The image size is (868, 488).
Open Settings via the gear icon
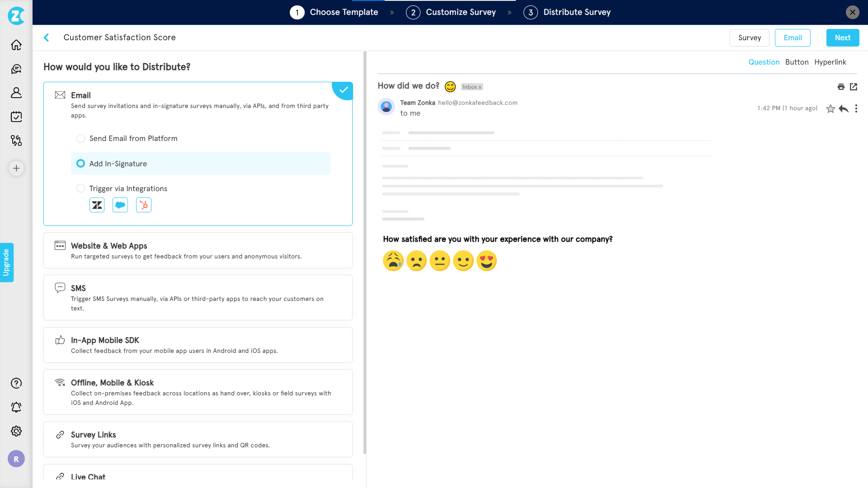click(16, 431)
